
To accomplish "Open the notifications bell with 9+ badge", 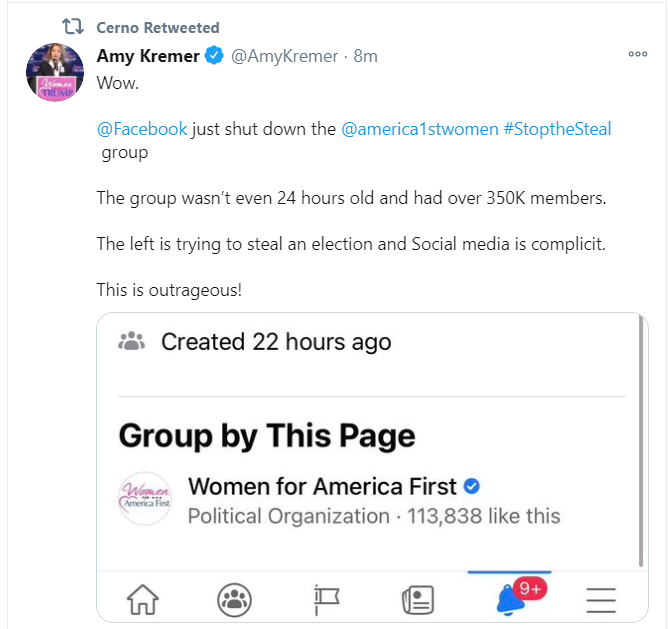I will [512, 598].
